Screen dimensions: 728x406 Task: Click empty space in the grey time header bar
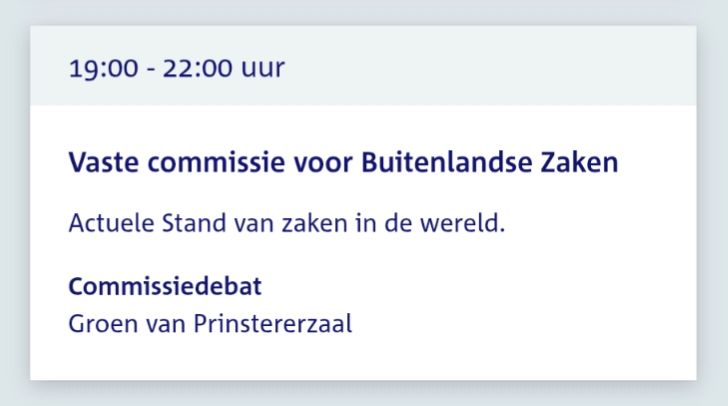tap(500, 68)
